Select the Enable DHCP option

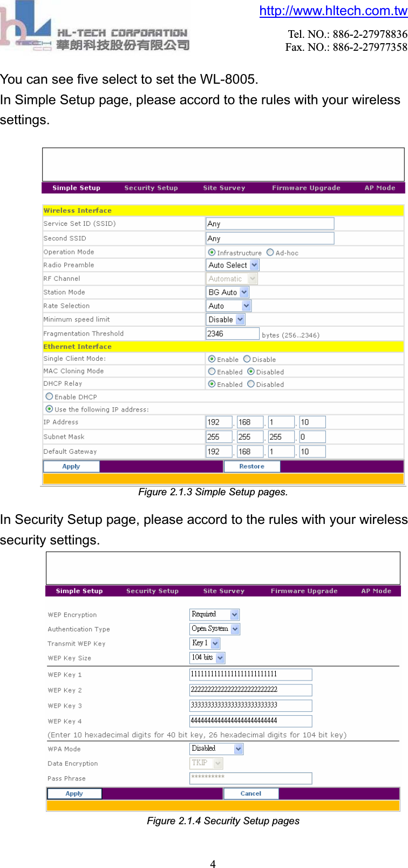(x=50, y=396)
